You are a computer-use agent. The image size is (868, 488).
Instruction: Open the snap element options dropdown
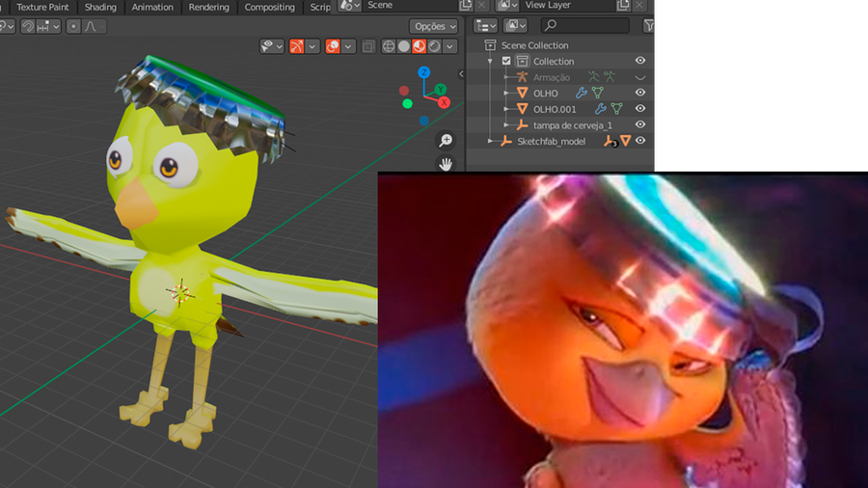[x=48, y=26]
